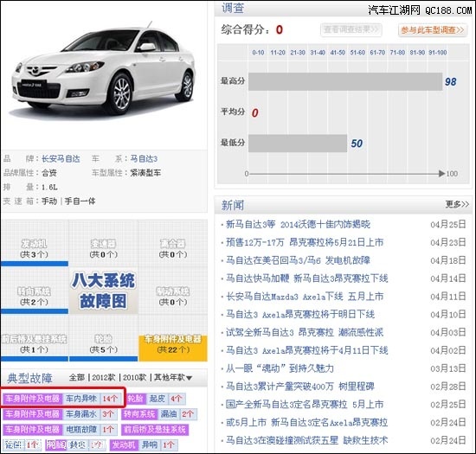Open the 长安马自达 brand link
Image resolution: width=476 pixels, height=454 pixels.
61,158
